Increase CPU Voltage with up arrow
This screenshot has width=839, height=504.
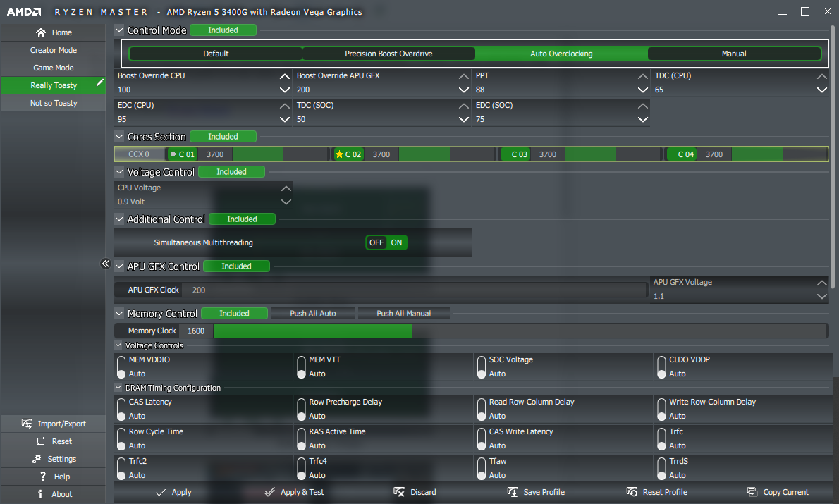286,188
